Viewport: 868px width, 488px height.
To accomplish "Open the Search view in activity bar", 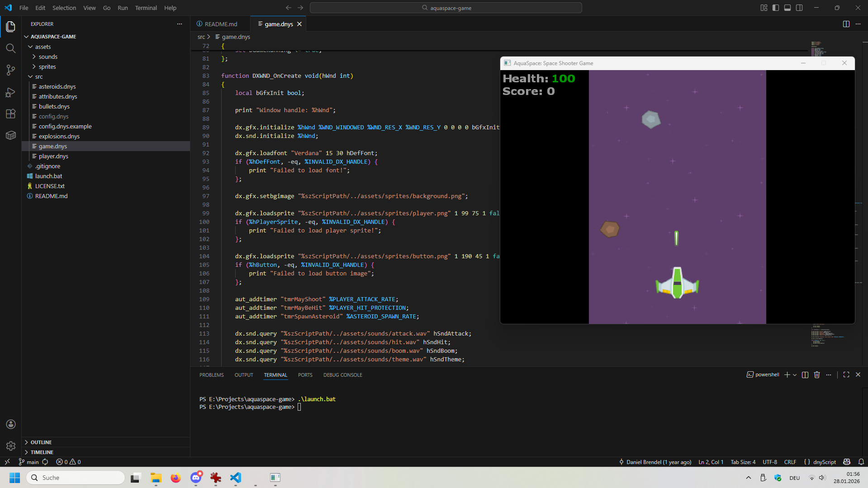I will coord(11,48).
